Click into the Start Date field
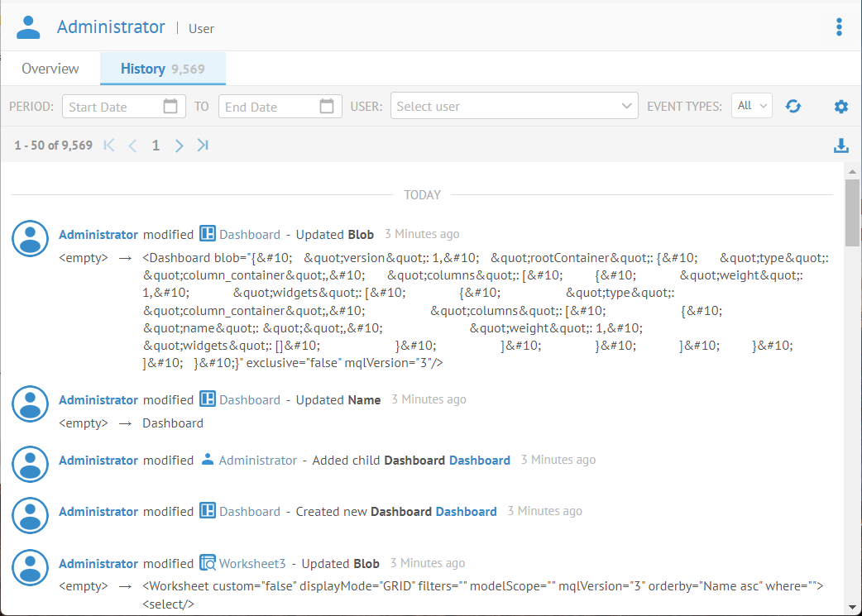This screenshot has width=862, height=616. click(112, 107)
